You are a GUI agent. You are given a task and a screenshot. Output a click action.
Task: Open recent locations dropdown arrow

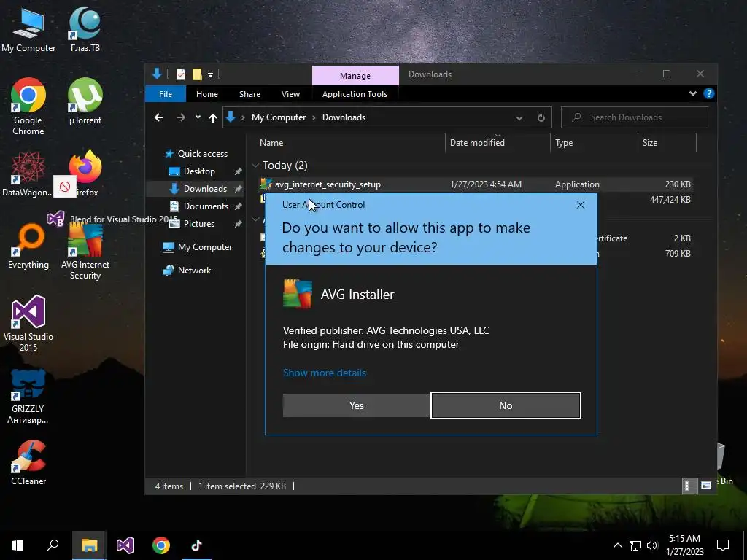pyautogui.click(x=198, y=117)
